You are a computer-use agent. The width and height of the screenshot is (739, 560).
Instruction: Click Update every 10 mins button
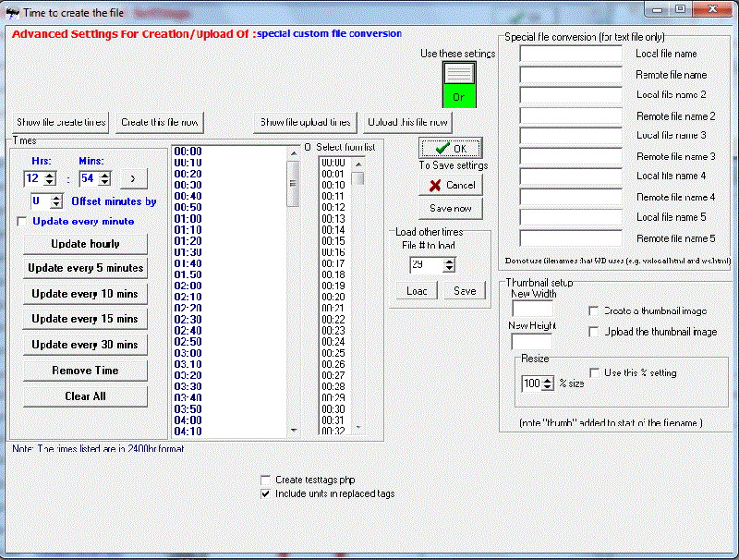tap(85, 294)
